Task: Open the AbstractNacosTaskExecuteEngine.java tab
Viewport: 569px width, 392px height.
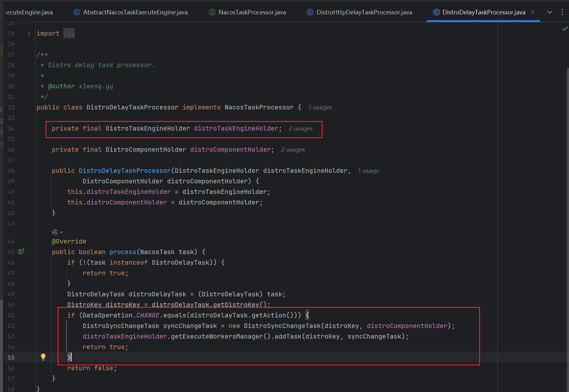Action: (135, 12)
